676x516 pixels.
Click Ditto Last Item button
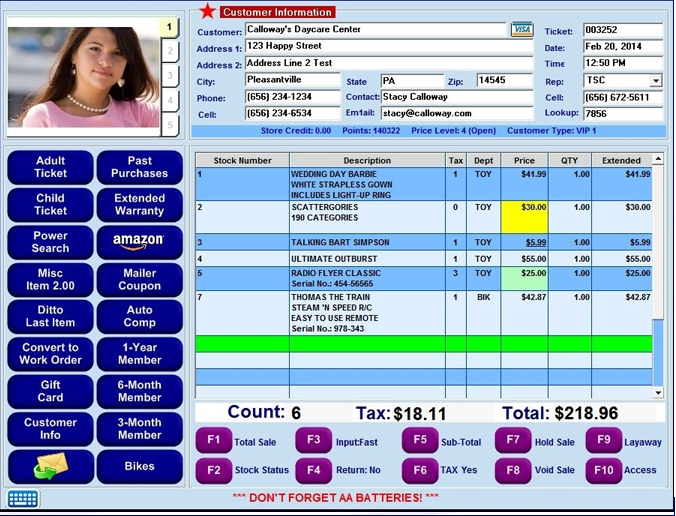50,317
